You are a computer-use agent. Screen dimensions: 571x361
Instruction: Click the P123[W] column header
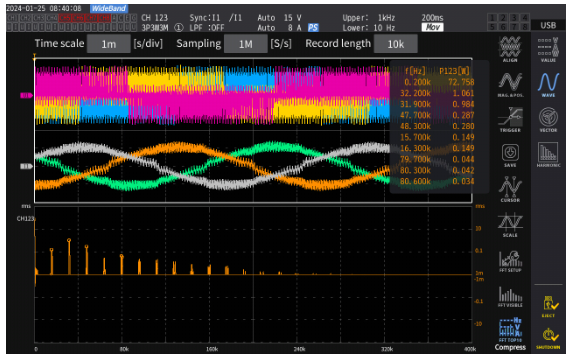click(454, 71)
